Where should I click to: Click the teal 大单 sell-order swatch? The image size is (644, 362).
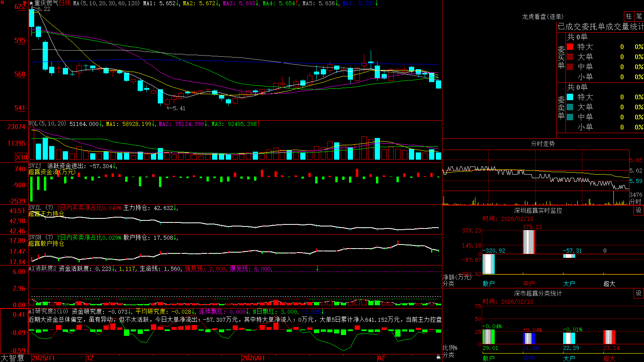point(570,107)
